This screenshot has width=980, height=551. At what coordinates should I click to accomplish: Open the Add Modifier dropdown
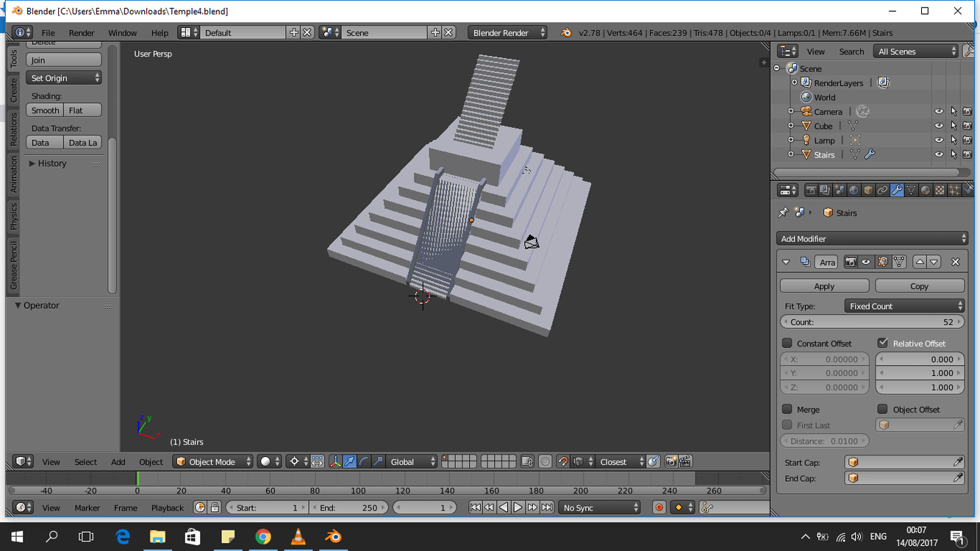coord(872,239)
